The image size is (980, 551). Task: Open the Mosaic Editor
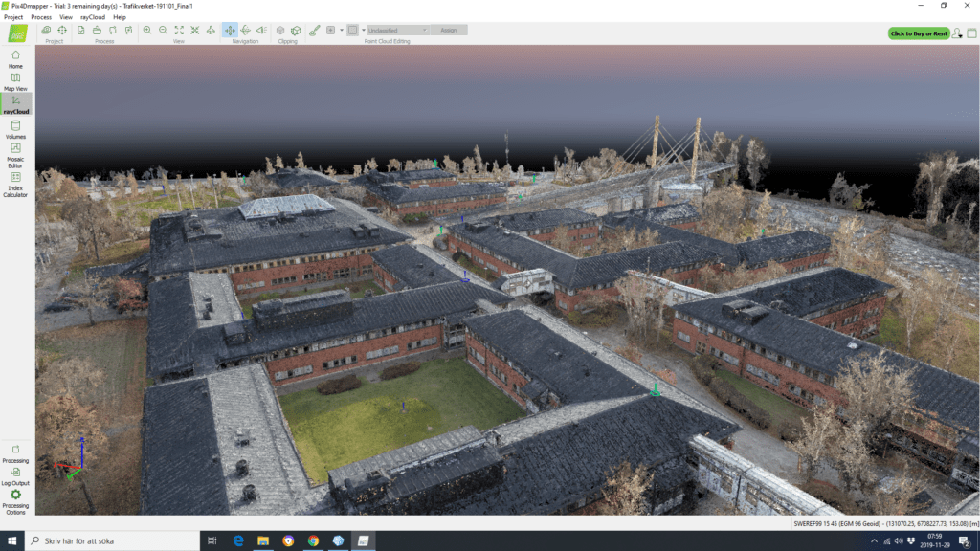15,155
